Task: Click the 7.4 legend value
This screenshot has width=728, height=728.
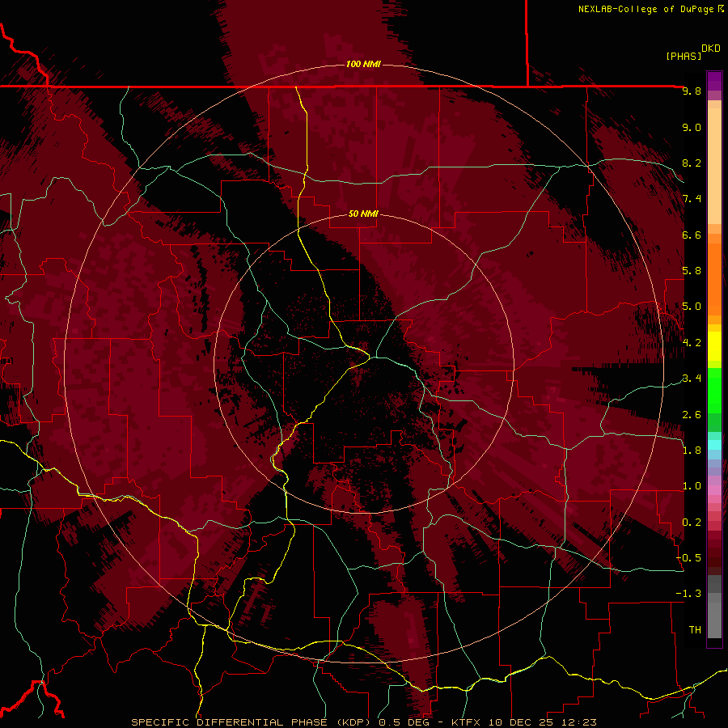Action: pos(692,199)
